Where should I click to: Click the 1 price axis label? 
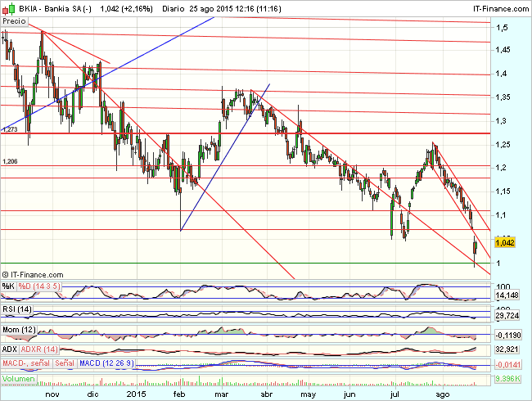click(x=498, y=263)
